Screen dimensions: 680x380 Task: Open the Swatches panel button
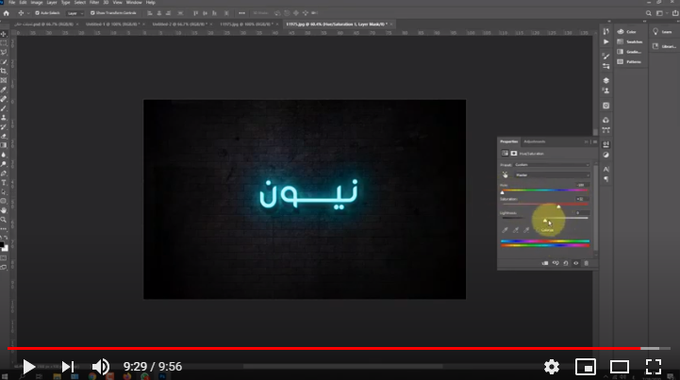[630, 42]
